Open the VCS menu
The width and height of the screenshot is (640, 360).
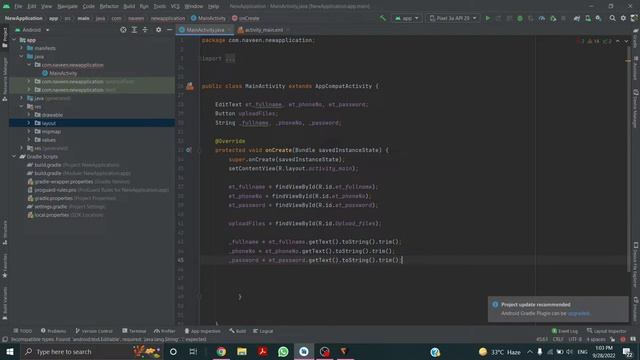tap(175, 7)
